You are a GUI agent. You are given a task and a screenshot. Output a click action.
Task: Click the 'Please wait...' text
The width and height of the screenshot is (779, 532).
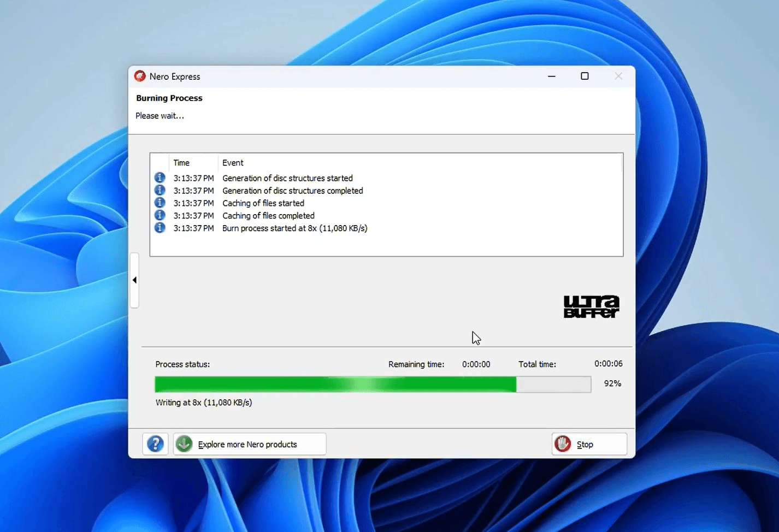tap(160, 116)
